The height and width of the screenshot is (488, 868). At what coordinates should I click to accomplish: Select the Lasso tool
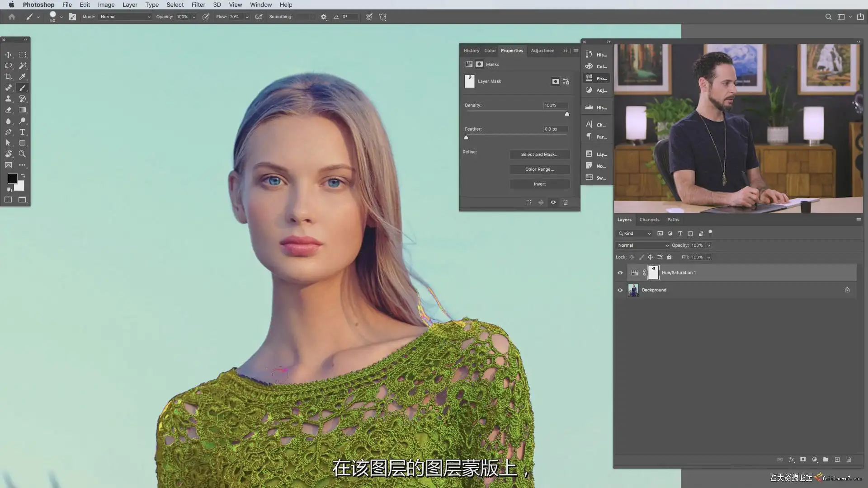8,66
